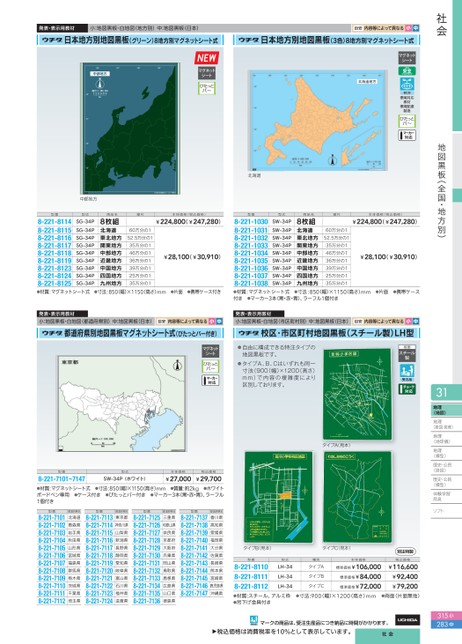
Task: Click the blue 中 icon above the 3色 map title
Action: click(416, 28)
